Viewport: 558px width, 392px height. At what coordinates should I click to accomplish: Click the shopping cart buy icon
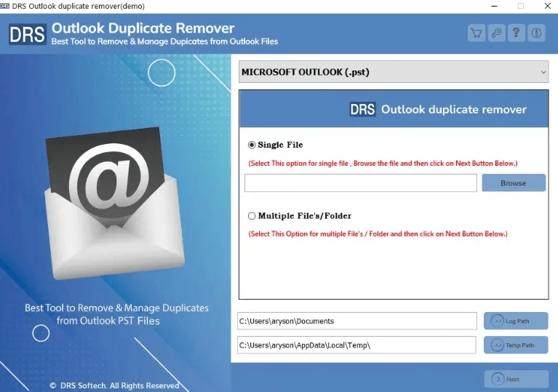[x=476, y=33]
